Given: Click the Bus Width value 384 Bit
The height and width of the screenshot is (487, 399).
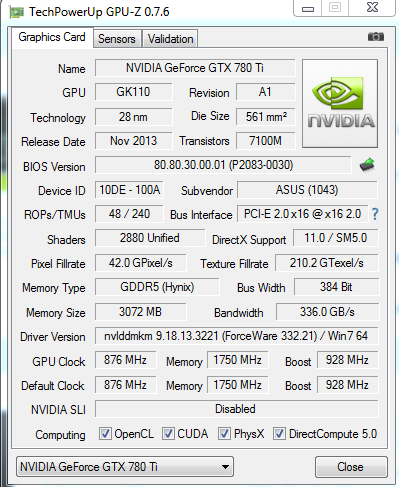Looking at the screenshot, I should tap(336, 287).
